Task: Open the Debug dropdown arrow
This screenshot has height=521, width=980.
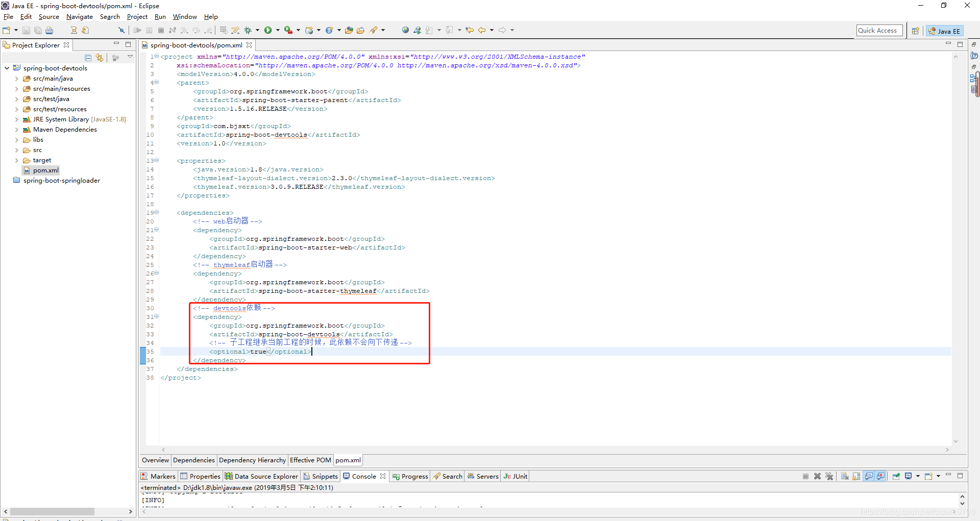Action: [x=257, y=30]
